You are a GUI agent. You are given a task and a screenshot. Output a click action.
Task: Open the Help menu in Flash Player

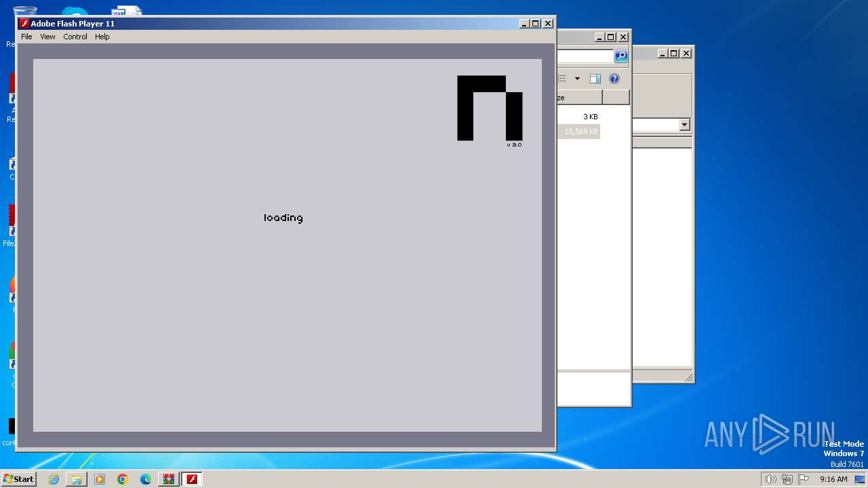(x=102, y=37)
